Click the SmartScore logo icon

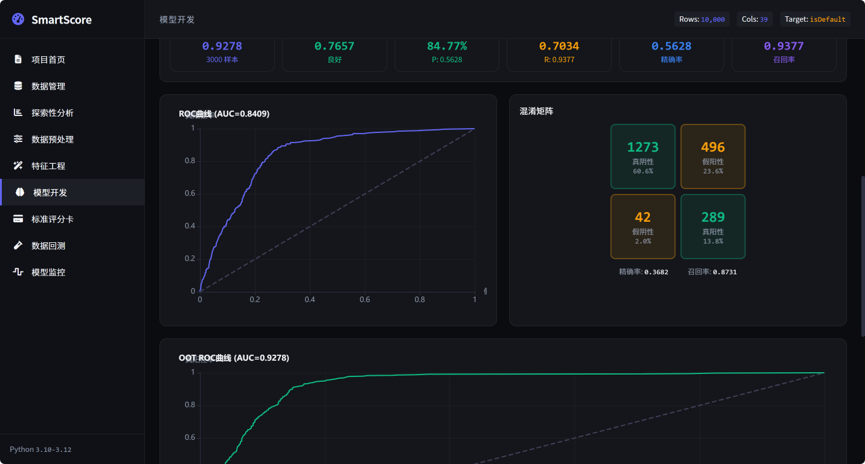pos(18,19)
